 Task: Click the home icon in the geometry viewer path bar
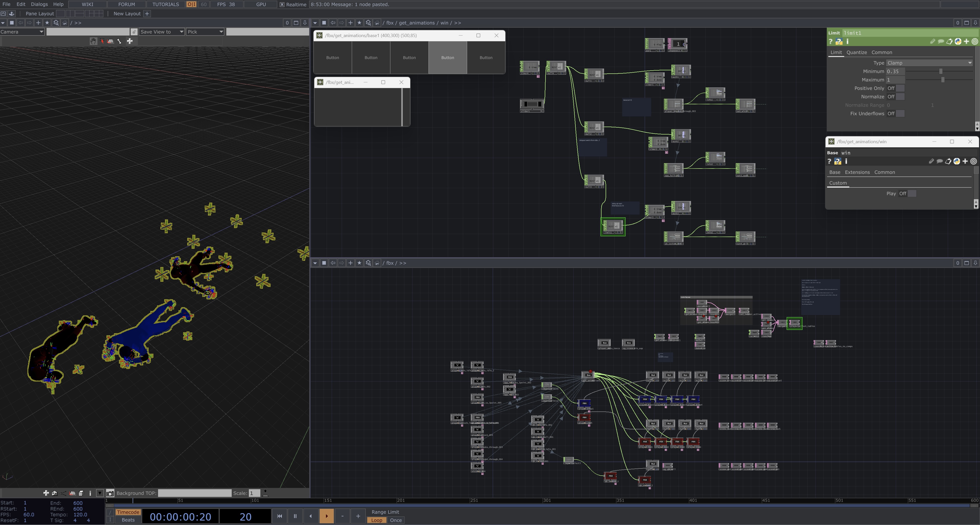65,23
